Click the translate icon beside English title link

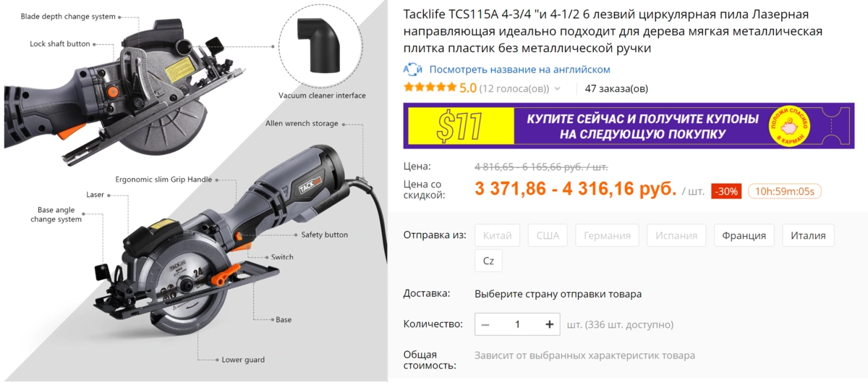412,70
